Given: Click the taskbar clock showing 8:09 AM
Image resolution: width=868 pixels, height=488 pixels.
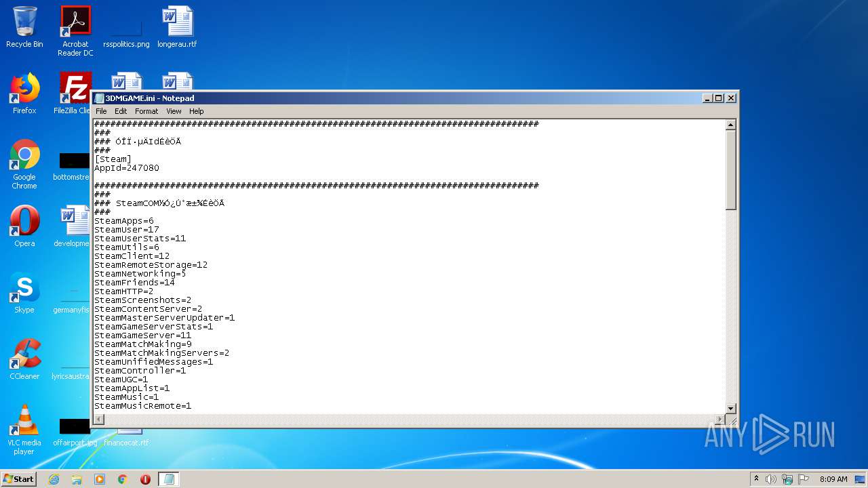Looking at the screenshot, I should 833,479.
